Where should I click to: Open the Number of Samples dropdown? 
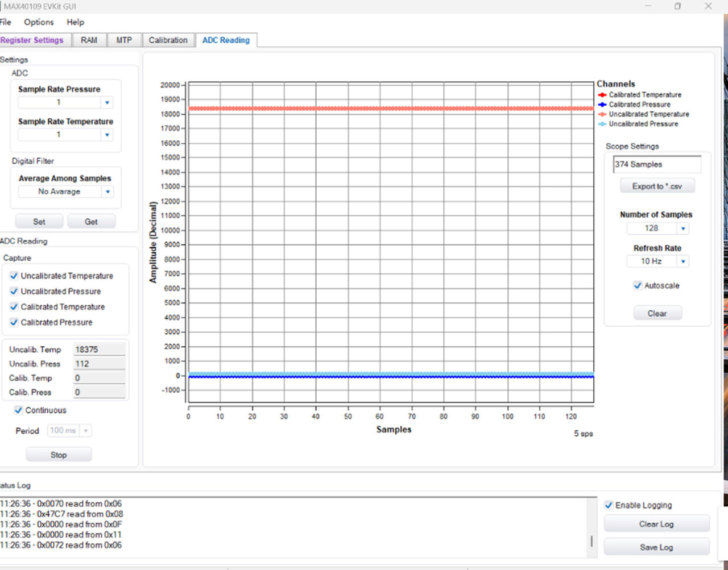(683, 228)
